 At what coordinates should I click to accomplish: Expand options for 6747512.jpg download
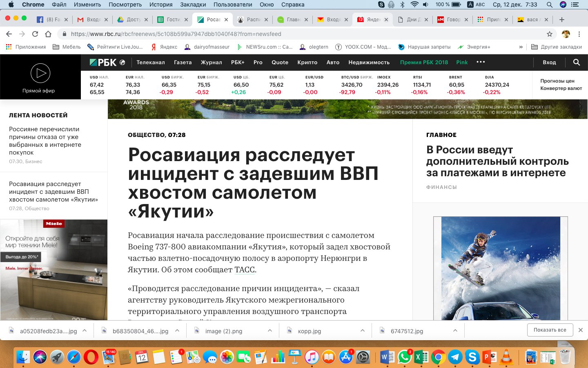455,330
